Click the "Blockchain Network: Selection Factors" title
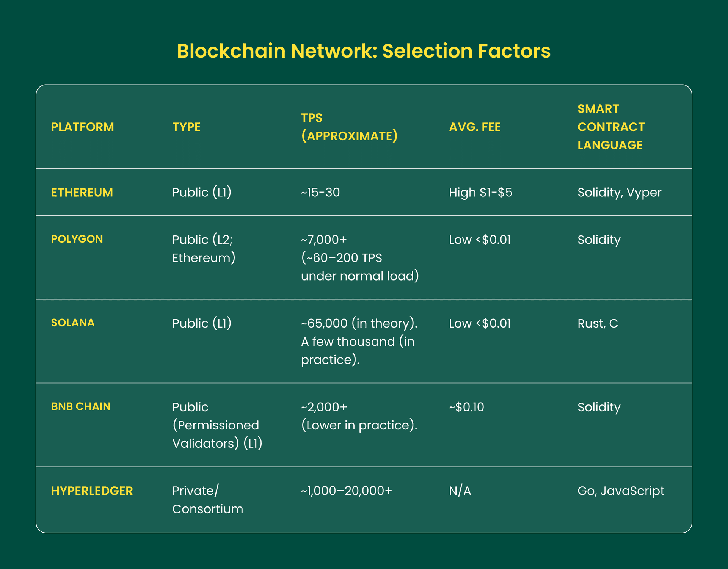The height and width of the screenshot is (569, 728). point(364,51)
